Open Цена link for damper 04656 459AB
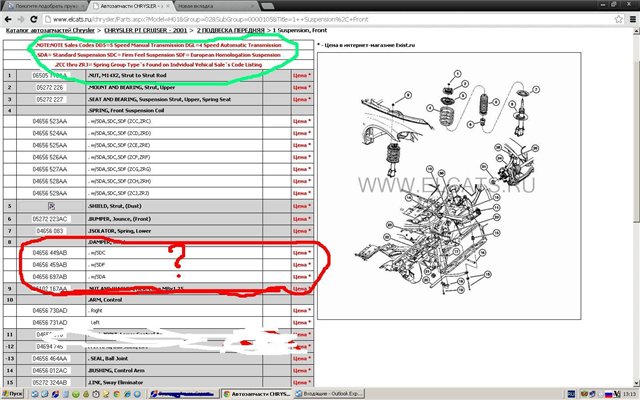 point(302,265)
